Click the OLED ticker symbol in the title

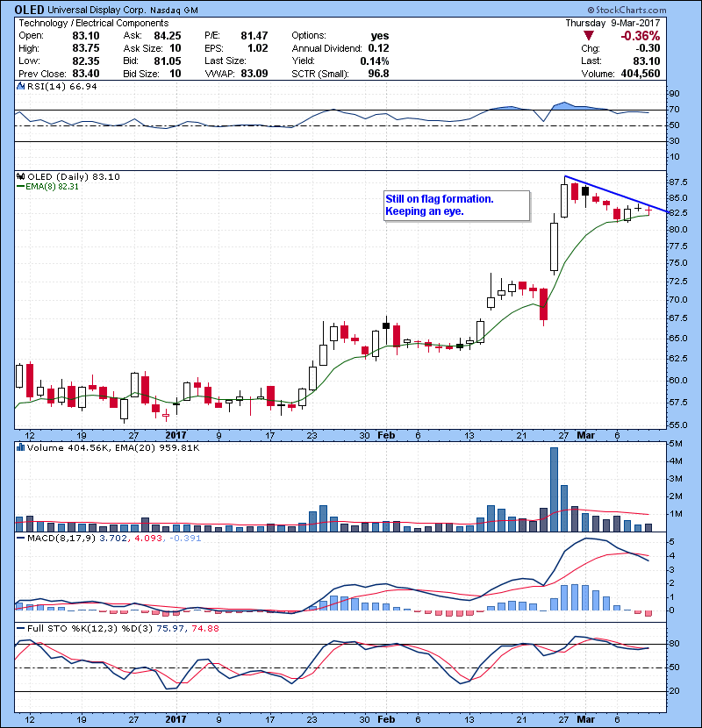point(29,10)
